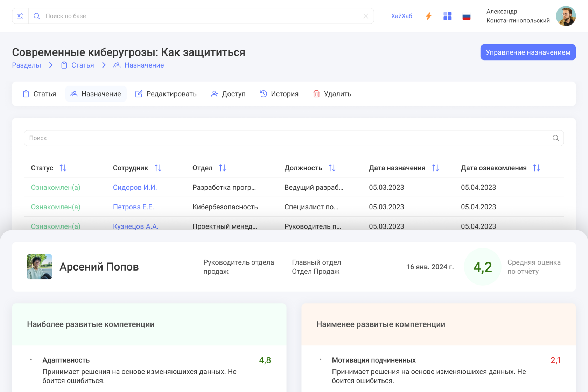Sort the table by Отдел column
The width and height of the screenshot is (588, 392).
pos(223,168)
